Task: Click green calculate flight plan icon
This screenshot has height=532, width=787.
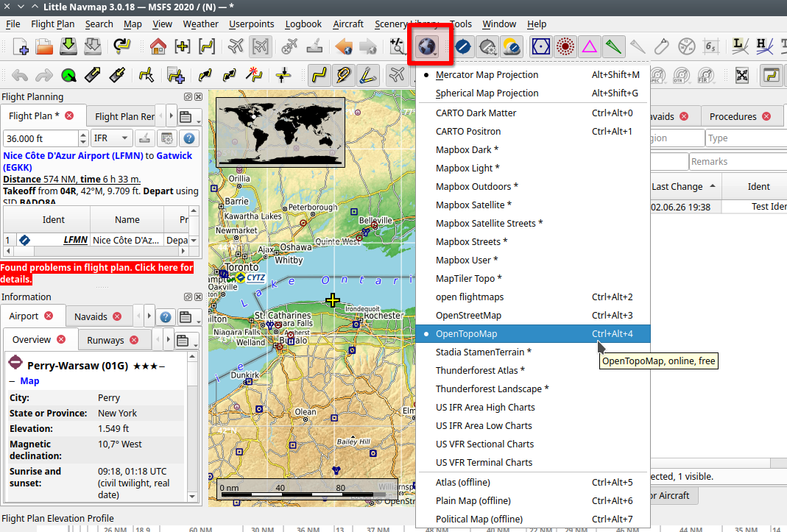Action: click(68, 75)
